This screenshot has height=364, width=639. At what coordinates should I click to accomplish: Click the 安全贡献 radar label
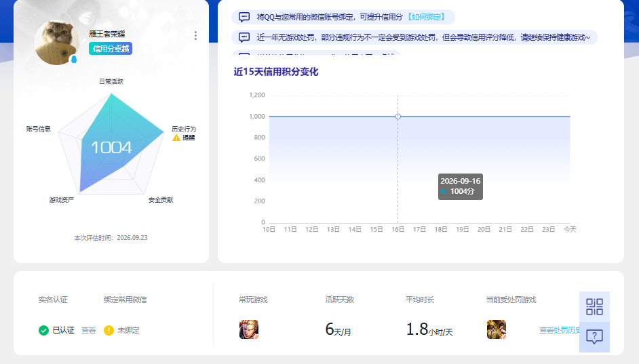(x=161, y=200)
